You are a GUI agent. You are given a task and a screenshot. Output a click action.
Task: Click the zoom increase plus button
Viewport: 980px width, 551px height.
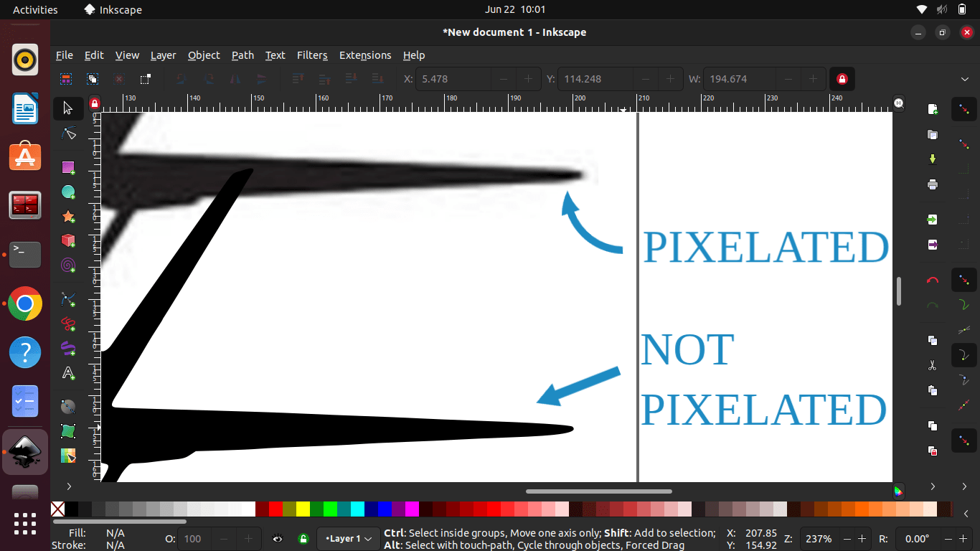click(862, 539)
